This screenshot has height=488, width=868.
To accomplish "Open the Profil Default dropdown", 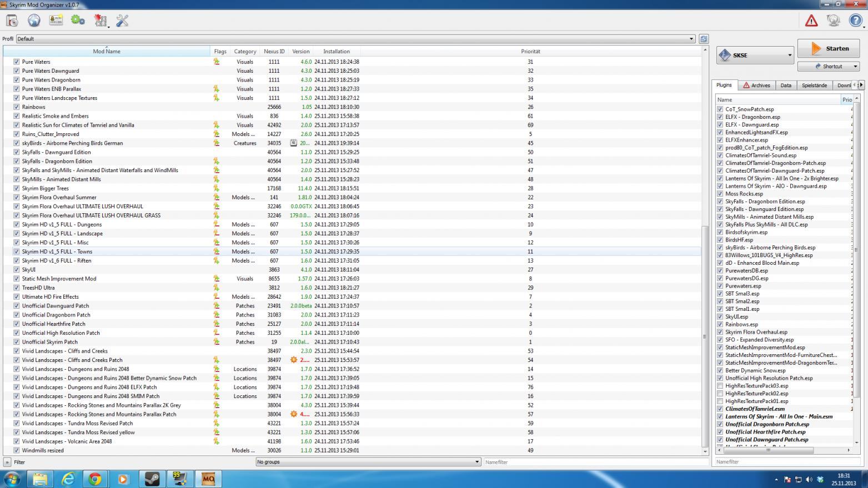I will pos(355,39).
